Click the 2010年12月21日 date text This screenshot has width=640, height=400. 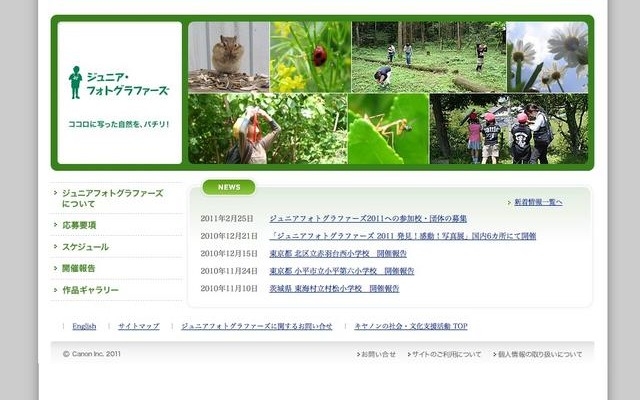229,236
